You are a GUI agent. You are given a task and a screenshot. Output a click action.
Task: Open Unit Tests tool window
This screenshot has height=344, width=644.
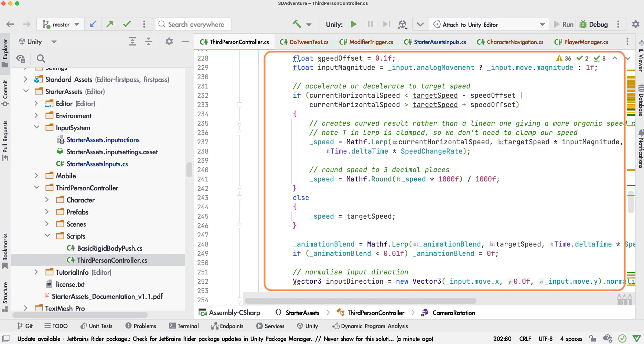click(x=96, y=326)
